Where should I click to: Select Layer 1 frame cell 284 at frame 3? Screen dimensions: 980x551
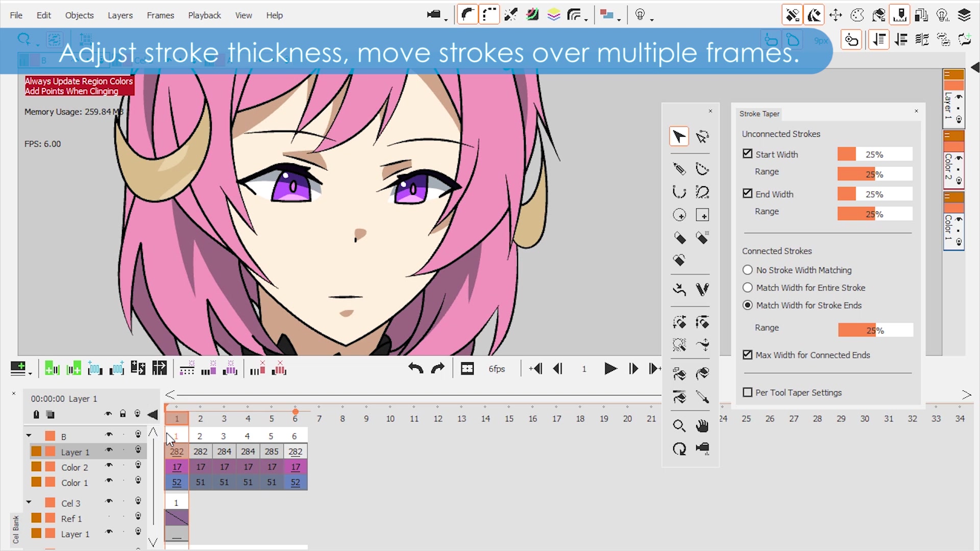pos(224,452)
